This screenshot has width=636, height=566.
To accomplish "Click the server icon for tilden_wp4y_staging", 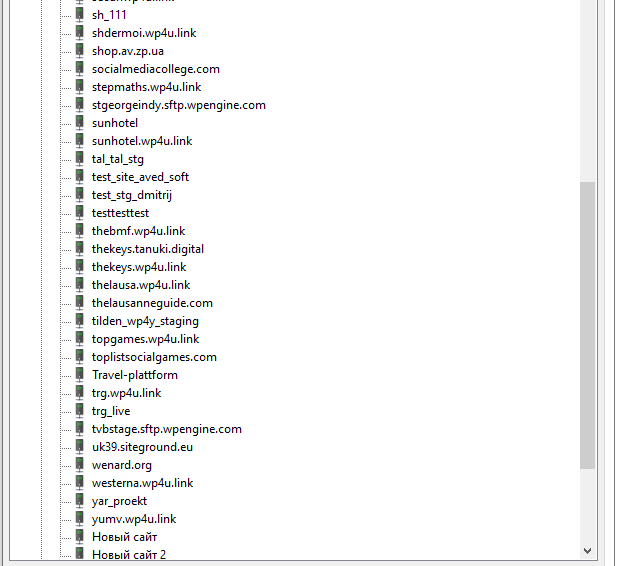I will (80, 321).
